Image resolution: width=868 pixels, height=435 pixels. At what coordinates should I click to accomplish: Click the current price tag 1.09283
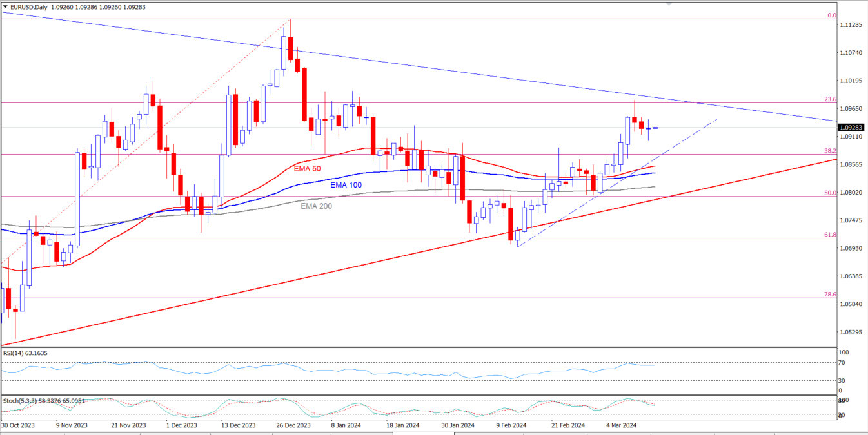click(x=853, y=128)
